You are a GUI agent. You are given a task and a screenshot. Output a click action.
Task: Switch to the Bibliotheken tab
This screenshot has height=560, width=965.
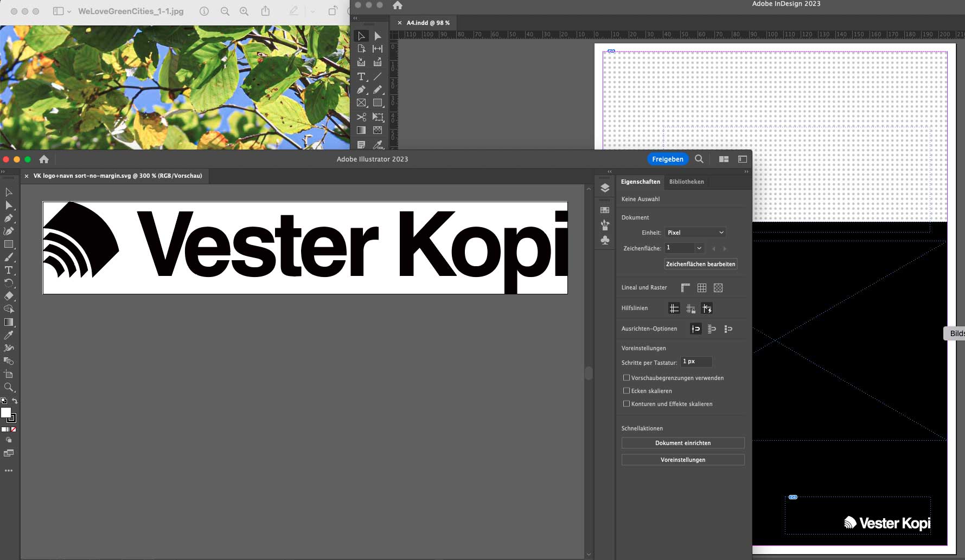[x=687, y=182]
